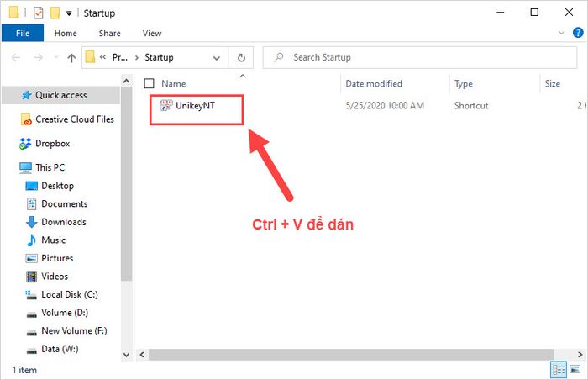Expand the breadcrumb arrow before Startup
Screen dimensions: 588x380
click(137, 57)
